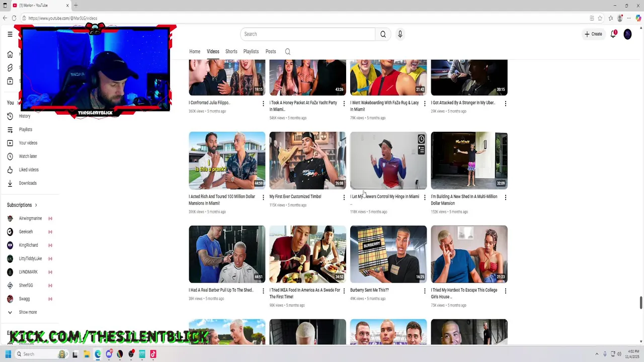Open options for Real Barber Pull Up video

(263, 291)
